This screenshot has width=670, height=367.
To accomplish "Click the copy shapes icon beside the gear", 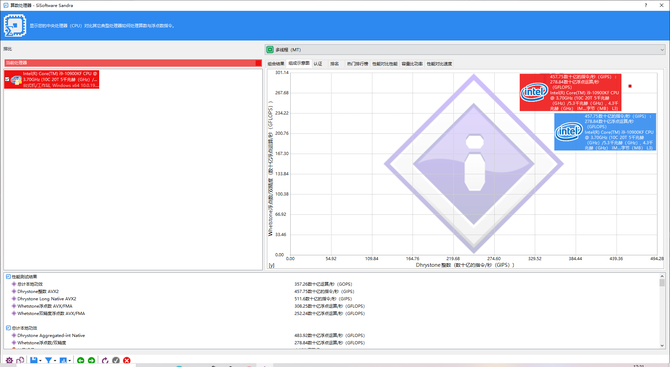I will click(x=20, y=361).
